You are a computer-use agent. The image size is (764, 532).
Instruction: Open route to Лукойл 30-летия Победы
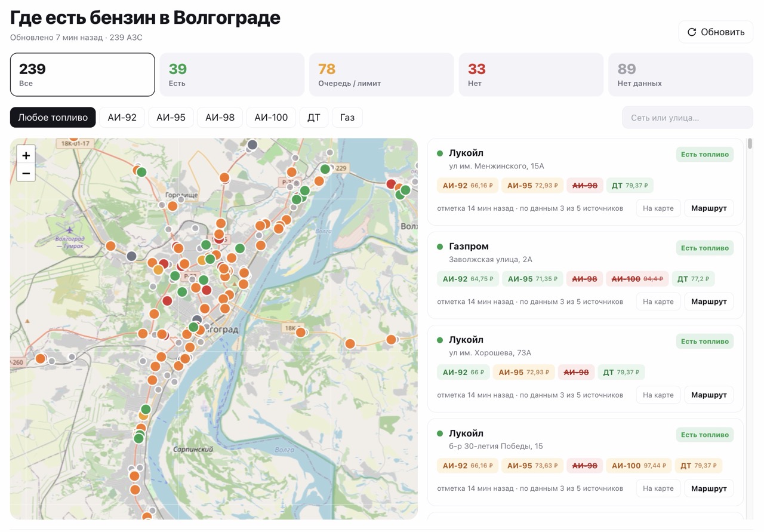pyautogui.click(x=709, y=488)
